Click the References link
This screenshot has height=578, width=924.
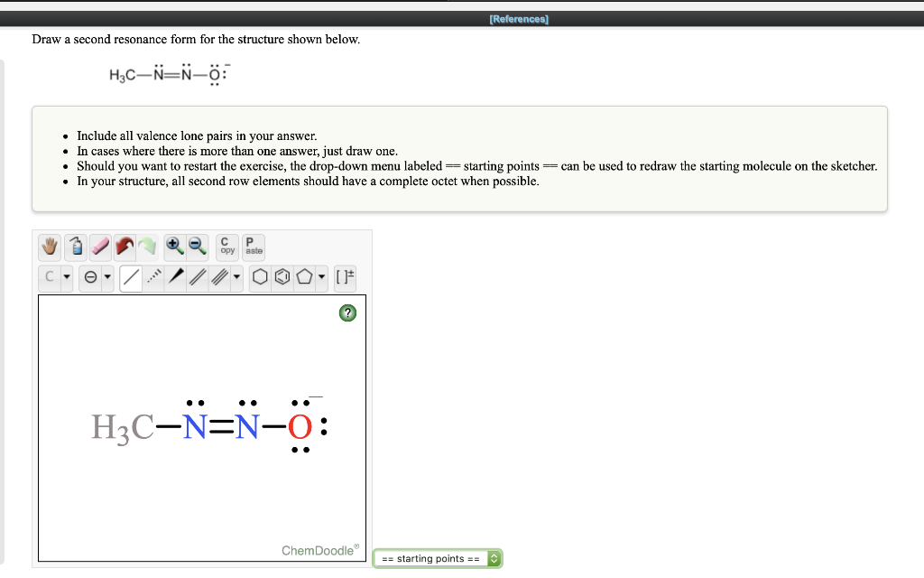[517, 17]
